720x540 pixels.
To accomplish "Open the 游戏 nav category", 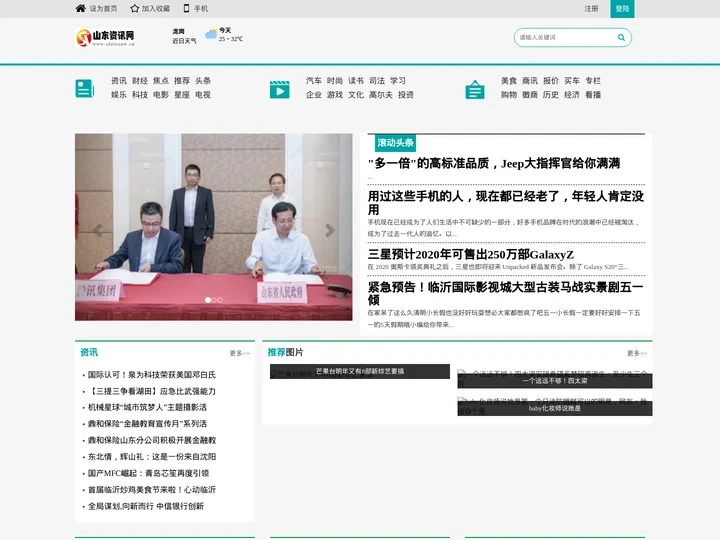I will (x=335, y=95).
